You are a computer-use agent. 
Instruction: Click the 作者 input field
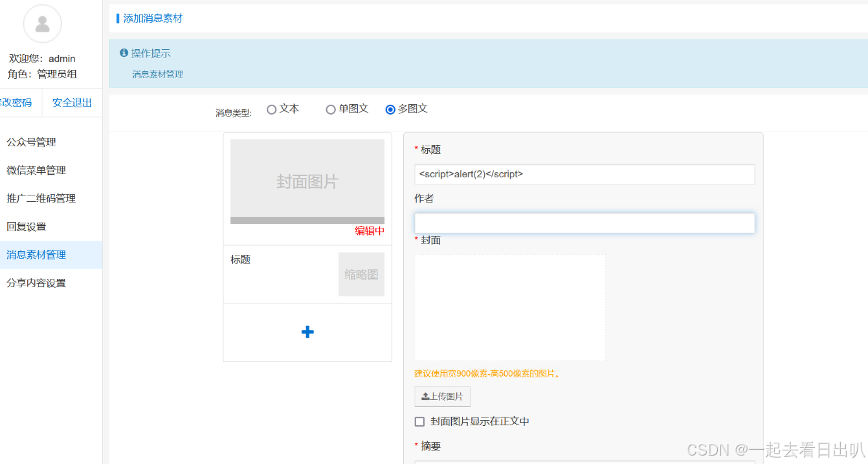[584, 223]
